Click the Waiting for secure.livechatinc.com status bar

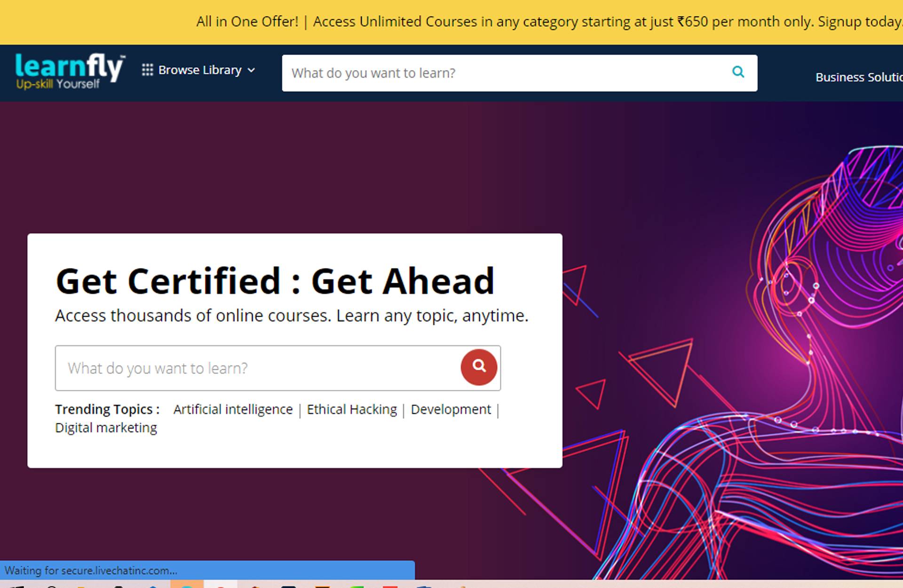pos(207,570)
